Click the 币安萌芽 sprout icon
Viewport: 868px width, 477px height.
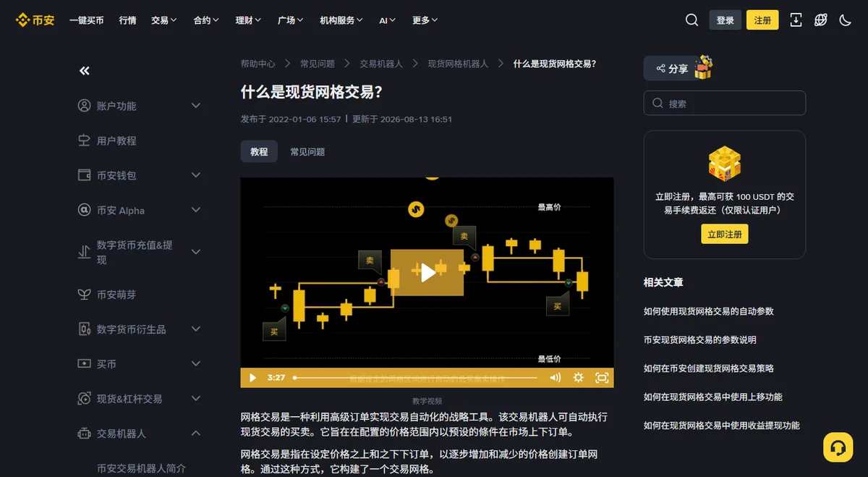pyautogui.click(x=84, y=295)
